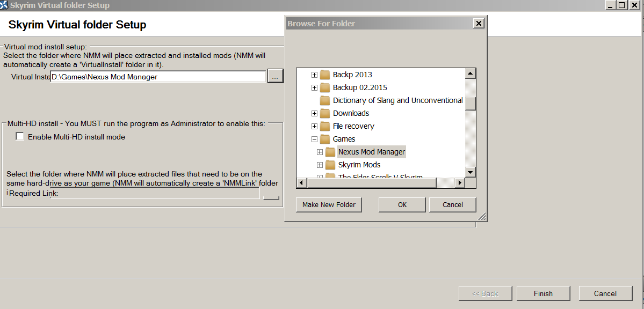Click the Dictionary of Slang folder icon

point(325,100)
